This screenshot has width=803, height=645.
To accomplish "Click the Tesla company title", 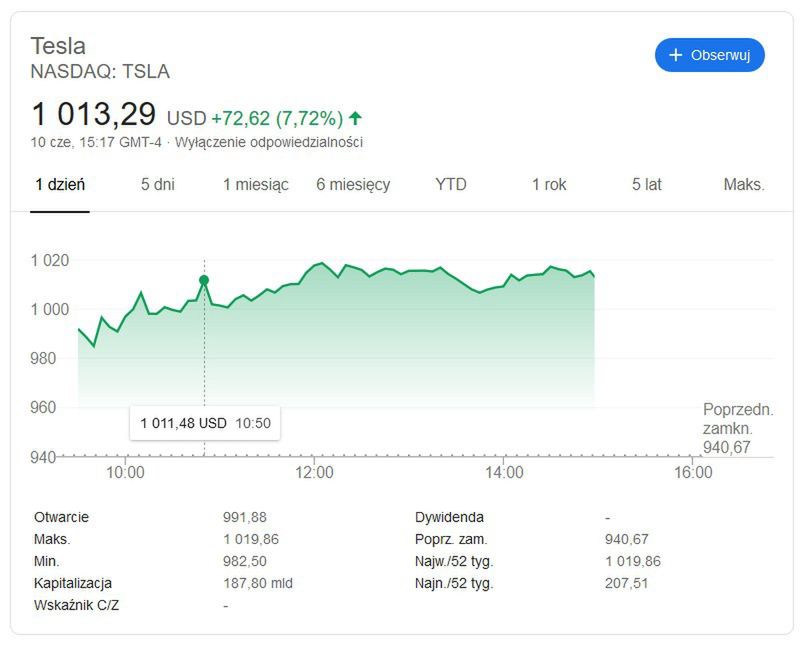I will pos(58,46).
